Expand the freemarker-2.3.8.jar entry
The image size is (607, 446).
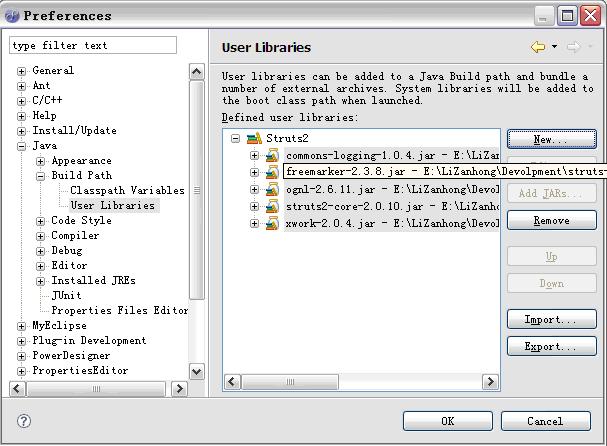(x=254, y=172)
